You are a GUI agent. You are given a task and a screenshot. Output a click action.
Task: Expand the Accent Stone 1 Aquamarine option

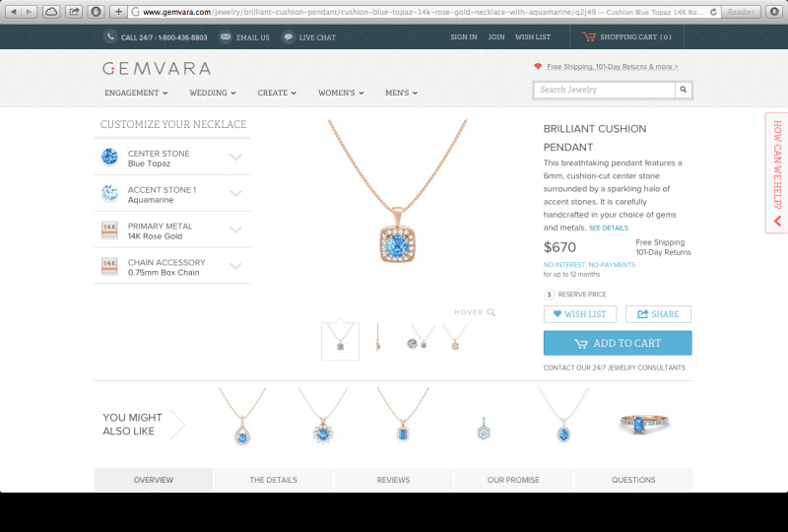click(x=171, y=194)
